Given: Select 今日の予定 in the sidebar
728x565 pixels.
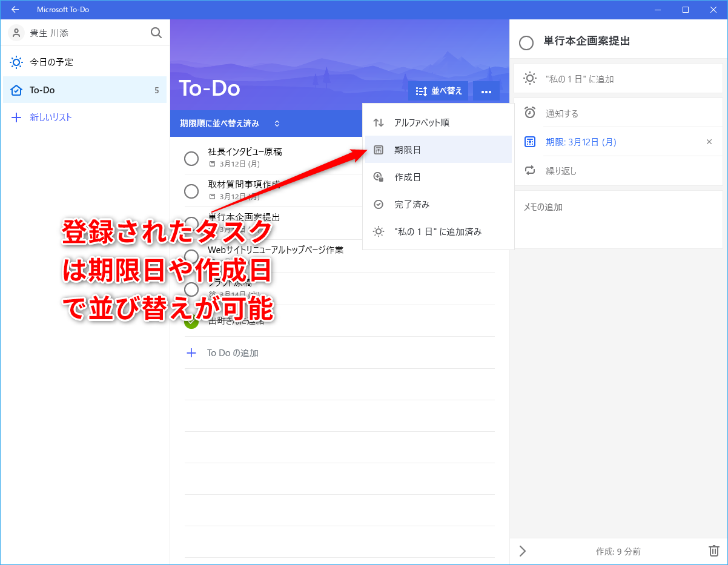Looking at the screenshot, I should coord(85,62).
